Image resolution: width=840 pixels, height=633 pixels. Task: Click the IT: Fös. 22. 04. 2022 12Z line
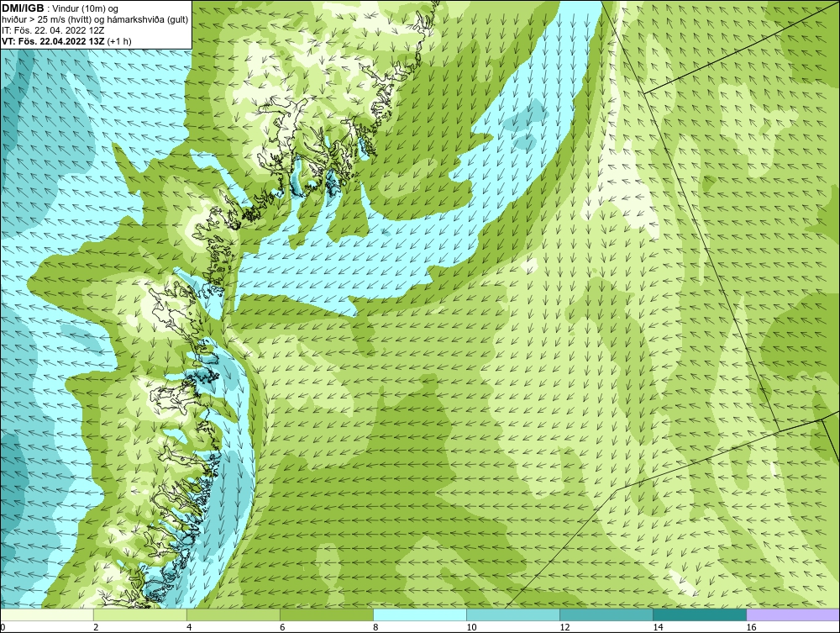point(54,30)
